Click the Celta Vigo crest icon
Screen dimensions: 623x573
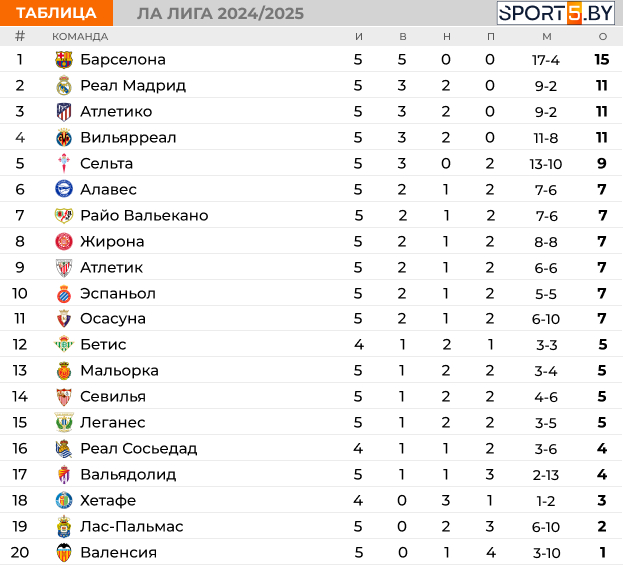click(64, 163)
